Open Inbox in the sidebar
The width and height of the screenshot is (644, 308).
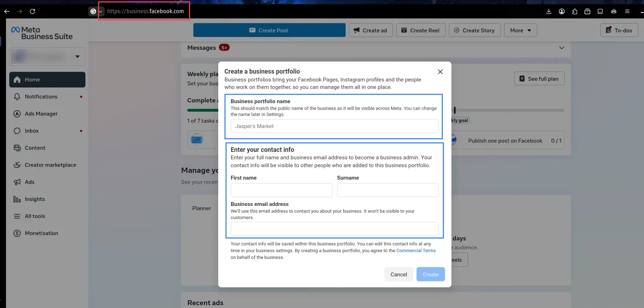(x=47, y=131)
